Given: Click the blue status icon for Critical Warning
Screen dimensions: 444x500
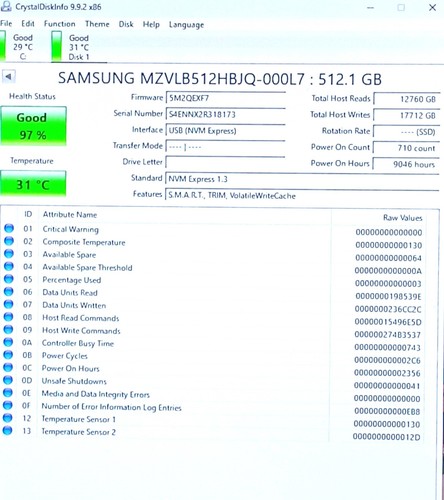Looking at the screenshot, I should [9, 228].
